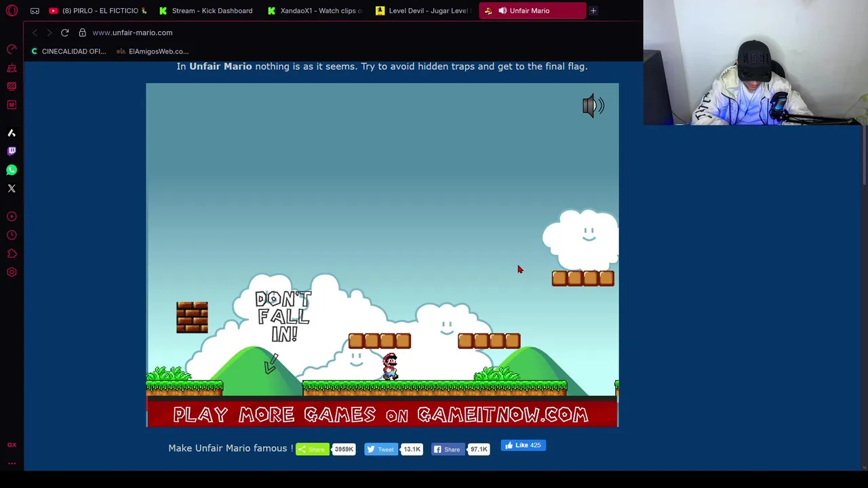Open GX logo at sidebar bottom
The image size is (868, 488).
point(12,445)
